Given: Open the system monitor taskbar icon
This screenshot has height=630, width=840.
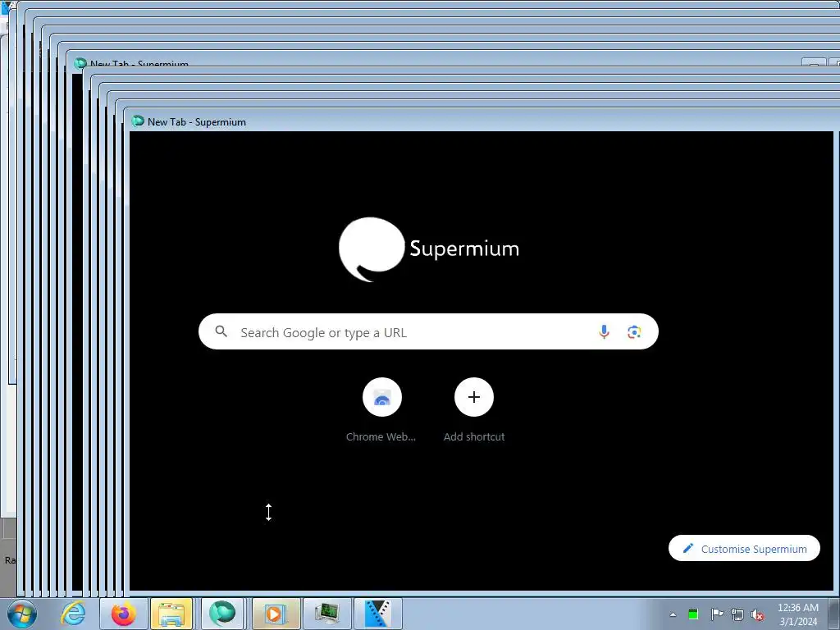Looking at the screenshot, I should click(x=327, y=614).
